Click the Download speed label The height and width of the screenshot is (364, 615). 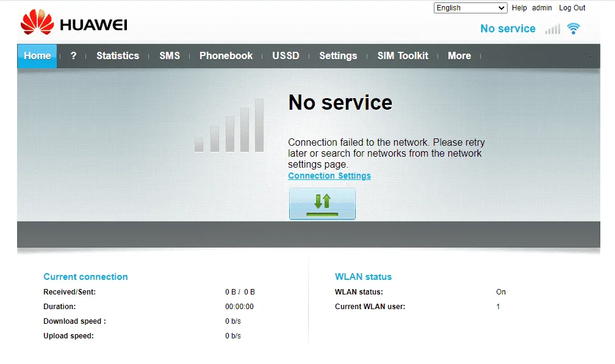74,321
